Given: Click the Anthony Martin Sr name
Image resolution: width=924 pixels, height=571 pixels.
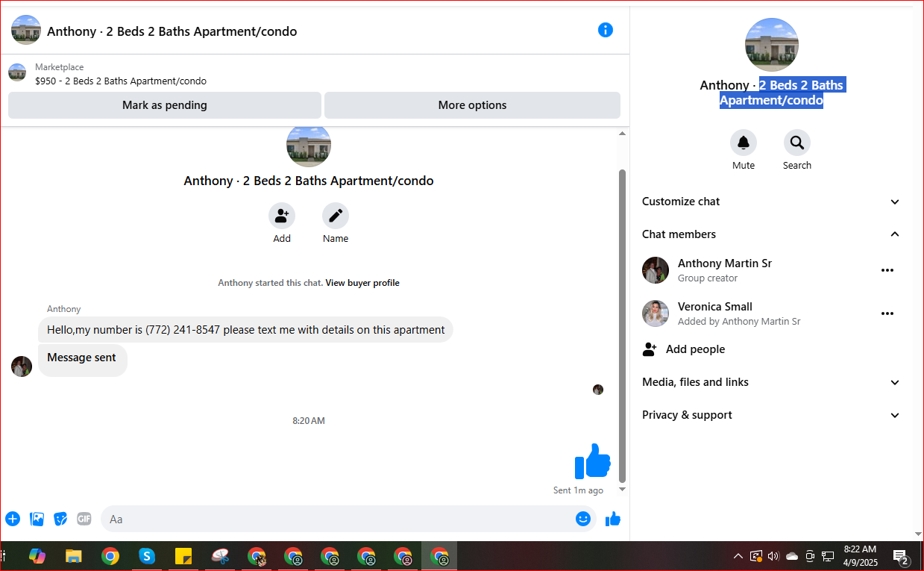Looking at the screenshot, I should [x=725, y=263].
